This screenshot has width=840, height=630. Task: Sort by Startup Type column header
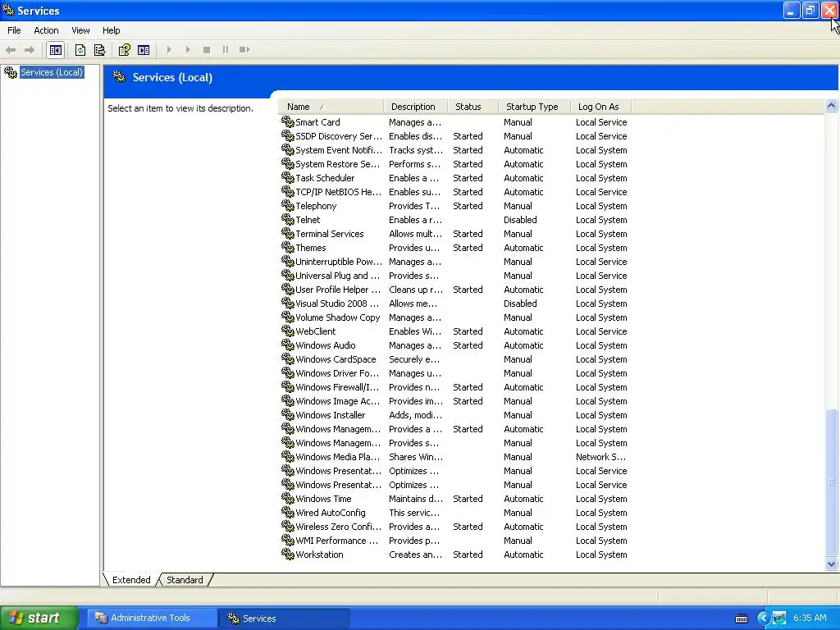[x=534, y=107]
